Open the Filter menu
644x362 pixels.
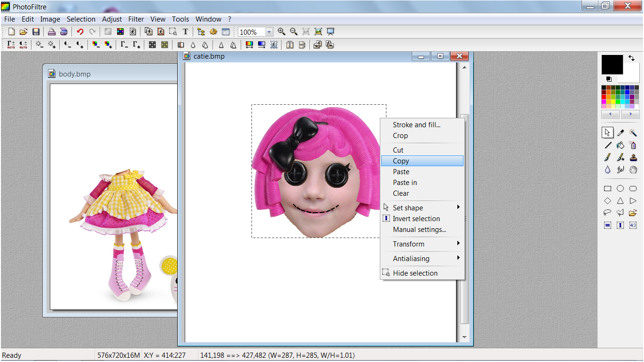[x=136, y=19]
